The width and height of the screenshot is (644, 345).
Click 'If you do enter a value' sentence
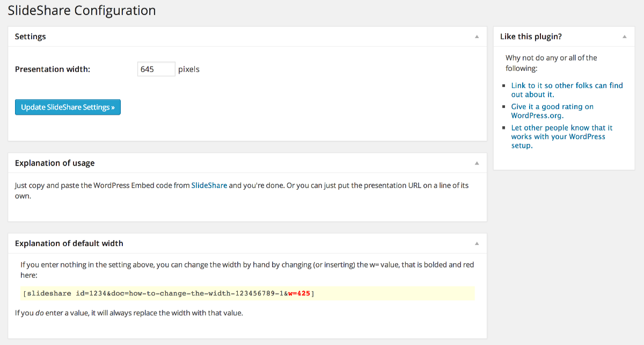click(129, 312)
